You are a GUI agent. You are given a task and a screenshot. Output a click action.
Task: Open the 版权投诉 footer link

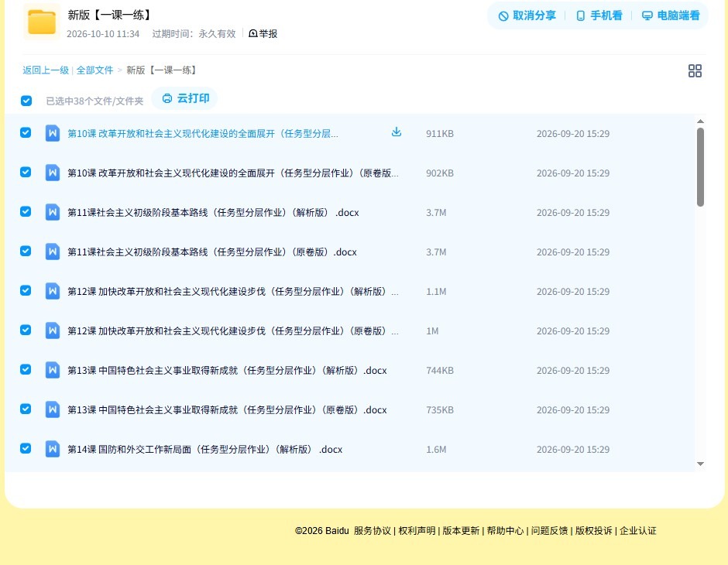594,531
